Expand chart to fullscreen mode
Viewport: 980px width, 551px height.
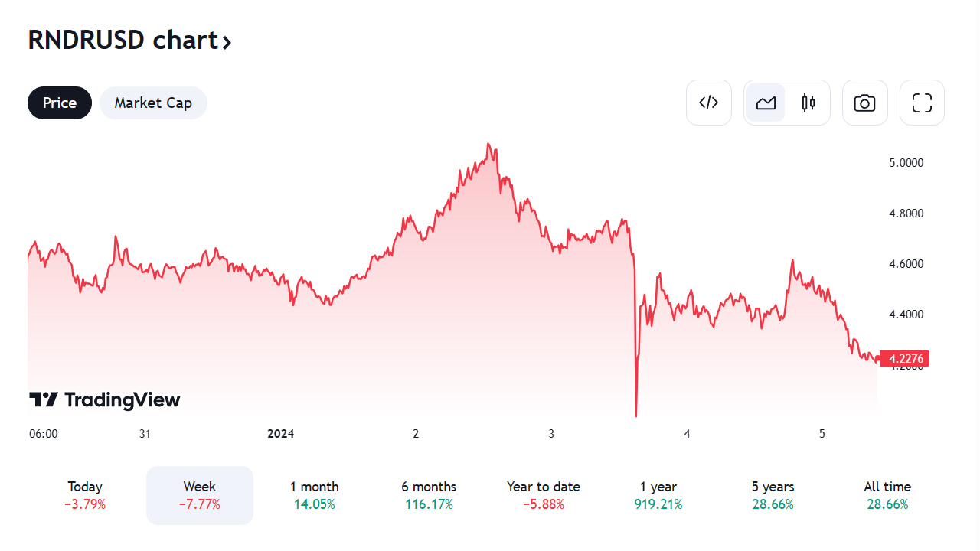(922, 103)
